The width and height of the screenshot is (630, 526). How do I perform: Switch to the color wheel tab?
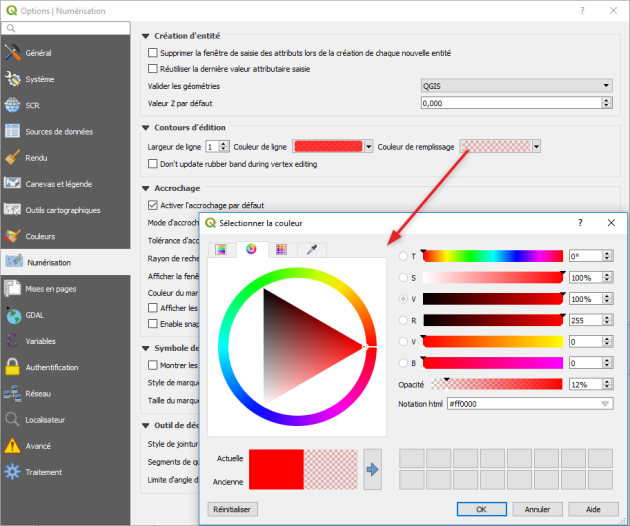point(252,249)
